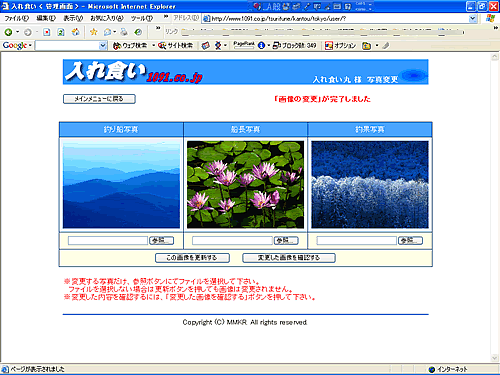
Task: Click the インターネット zone status indicator
Action: click(448, 369)
